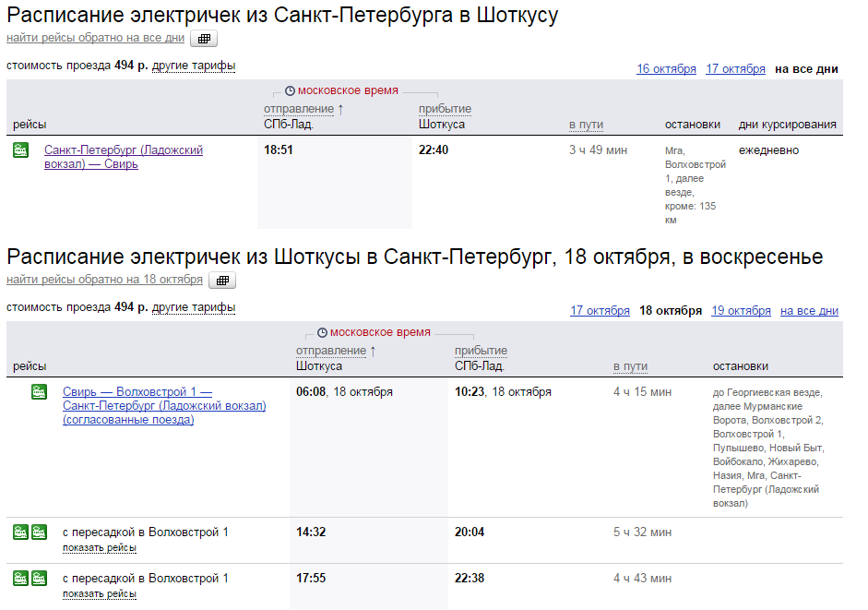Click the first train icon on the 17:55 transfer row
868x610 pixels.
[x=21, y=578]
